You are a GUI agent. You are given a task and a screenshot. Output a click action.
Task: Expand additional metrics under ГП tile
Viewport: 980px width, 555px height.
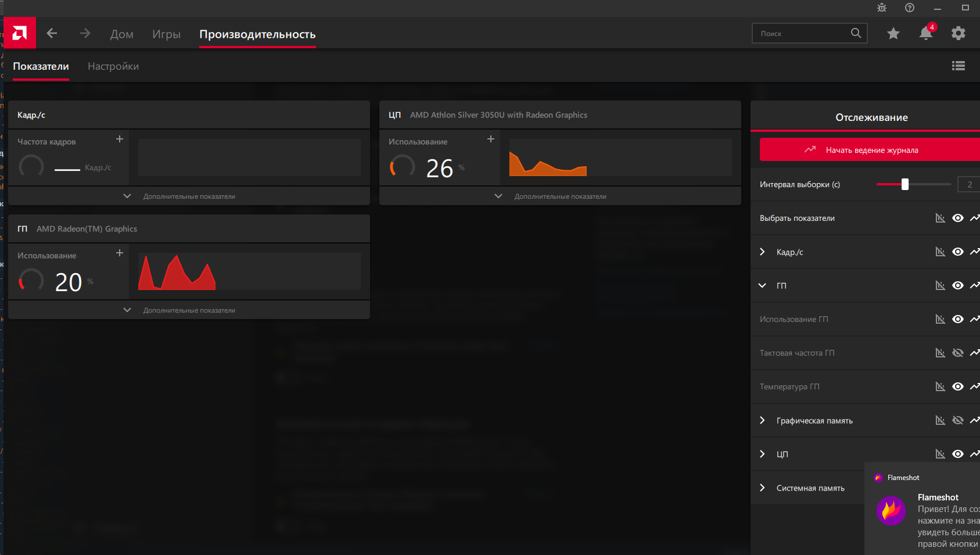[189, 310]
